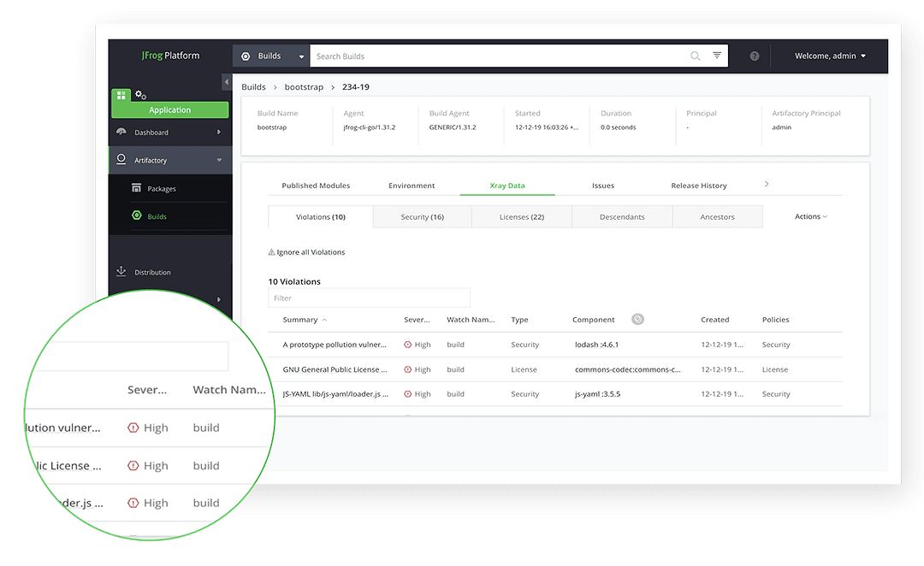
Task: Go to bootstrap in the breadcrumb
Action: pyautogui.click(x=303, y=87)
